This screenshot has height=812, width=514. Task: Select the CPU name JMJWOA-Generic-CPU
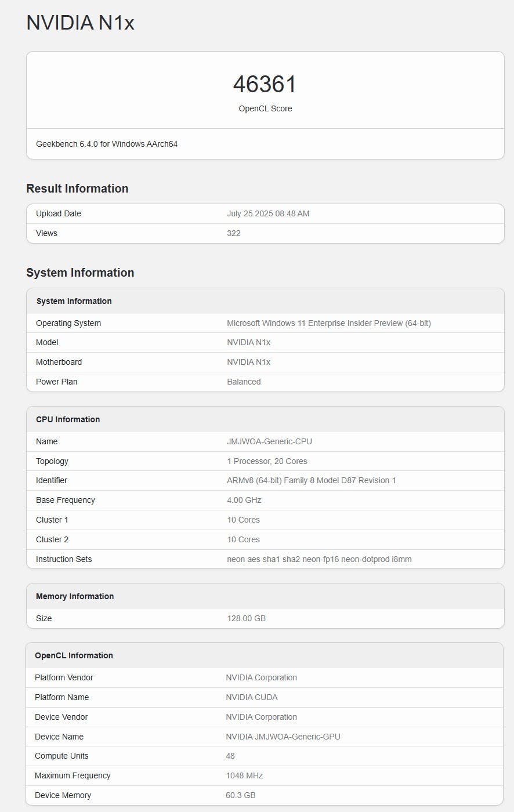click(269, 441)
